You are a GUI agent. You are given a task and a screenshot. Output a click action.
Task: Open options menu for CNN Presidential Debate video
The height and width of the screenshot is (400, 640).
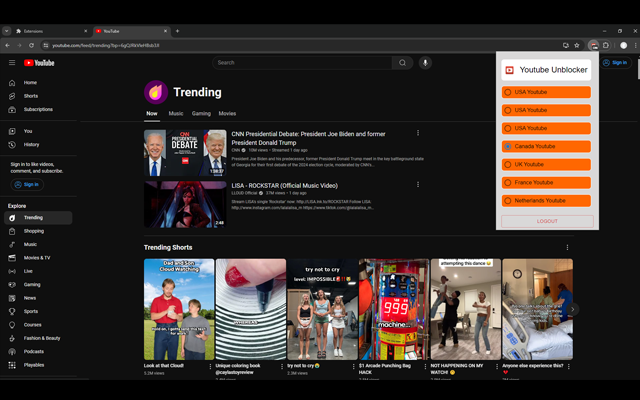coord(418,133)
